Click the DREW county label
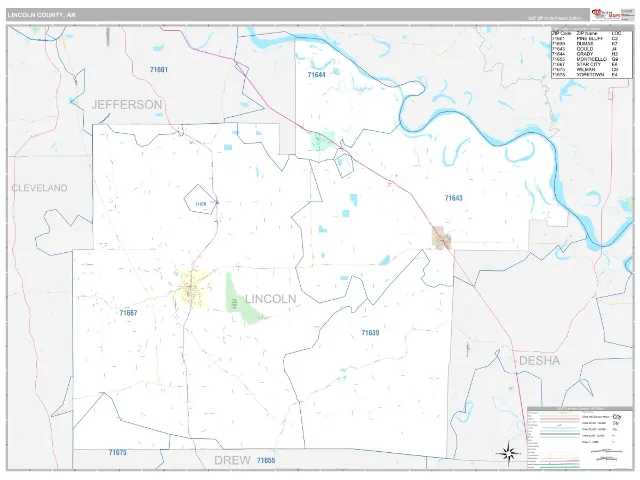640x480 pixels. pyautogui.click(x=232, y=460)
